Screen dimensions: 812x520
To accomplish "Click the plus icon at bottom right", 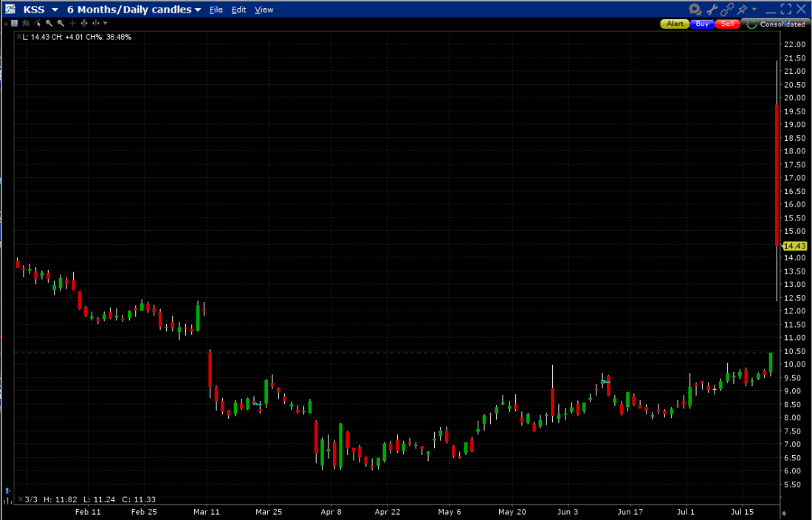I will pos(783,513).
